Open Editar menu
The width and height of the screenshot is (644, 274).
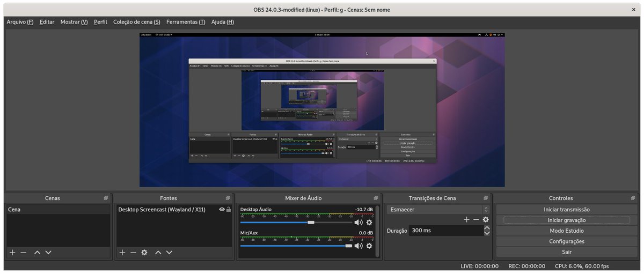[x=47, y=22]
